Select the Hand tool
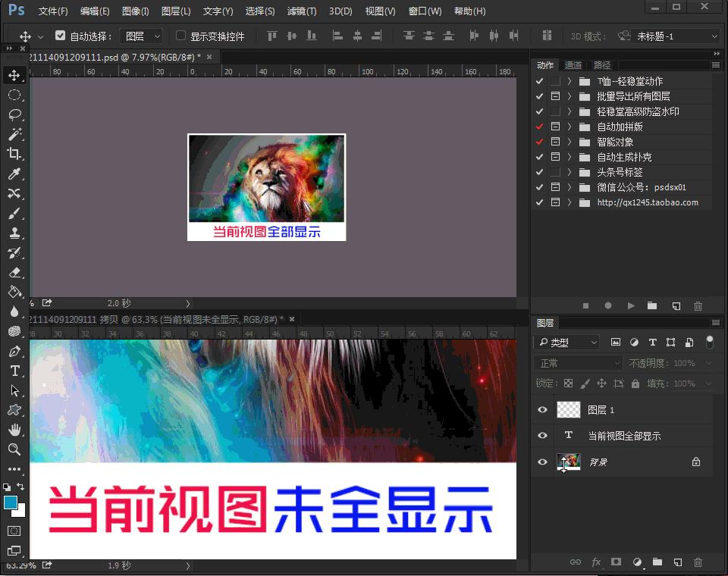This screenshot has width=728, height=576. click(x=14, y=430)
